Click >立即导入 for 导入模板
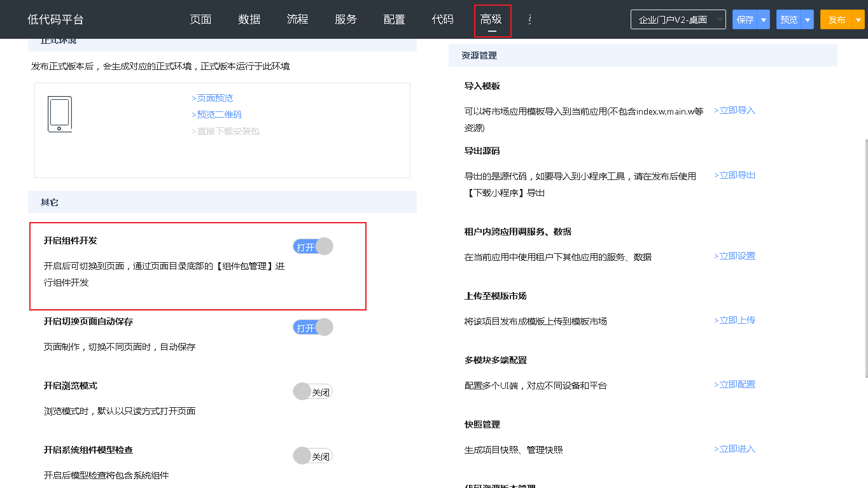 point(734,110)
